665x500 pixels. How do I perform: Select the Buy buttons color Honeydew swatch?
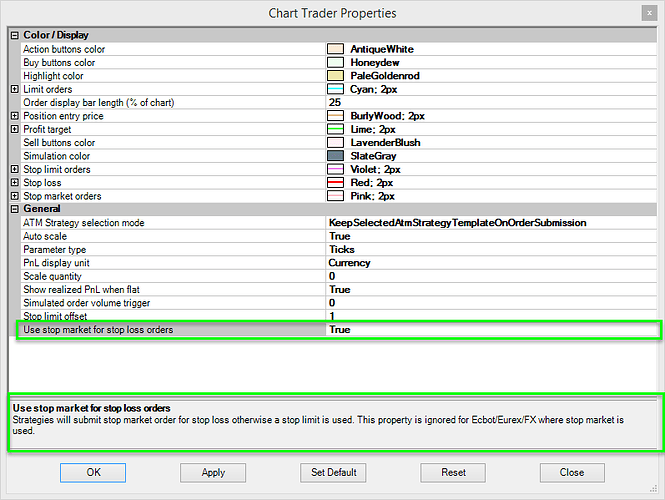pyautogui.click(x=335, y=62)
